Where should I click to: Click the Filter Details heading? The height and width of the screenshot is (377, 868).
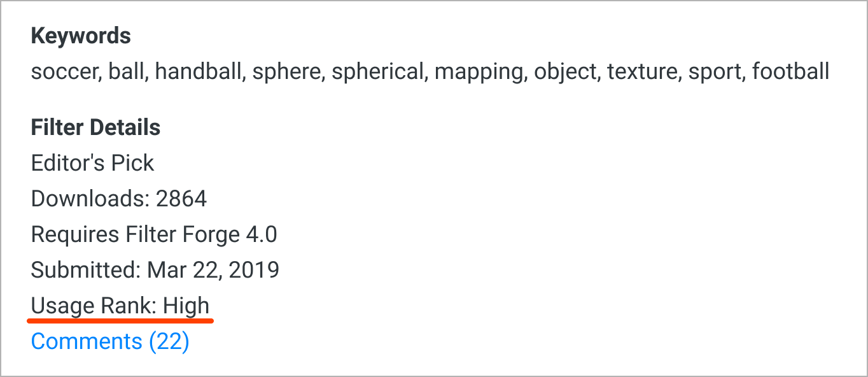coord(95,127)
